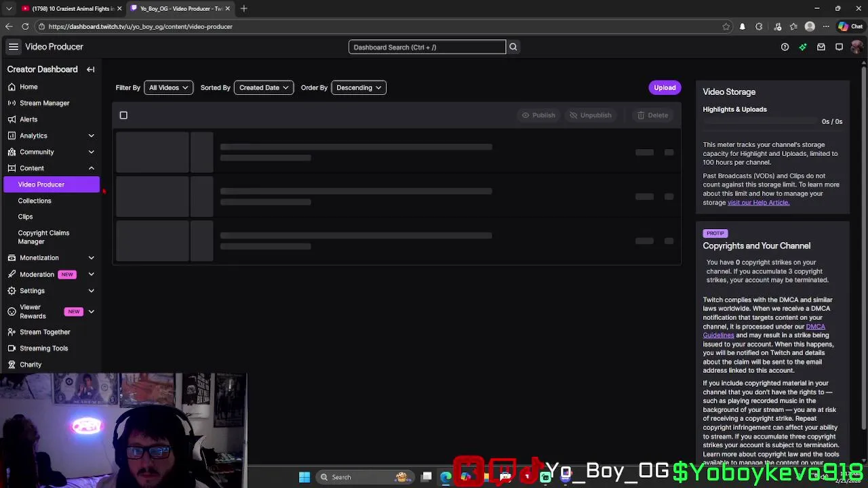Click the Stream Manager icon
This screenshot has height=488, width=868.
12,103
